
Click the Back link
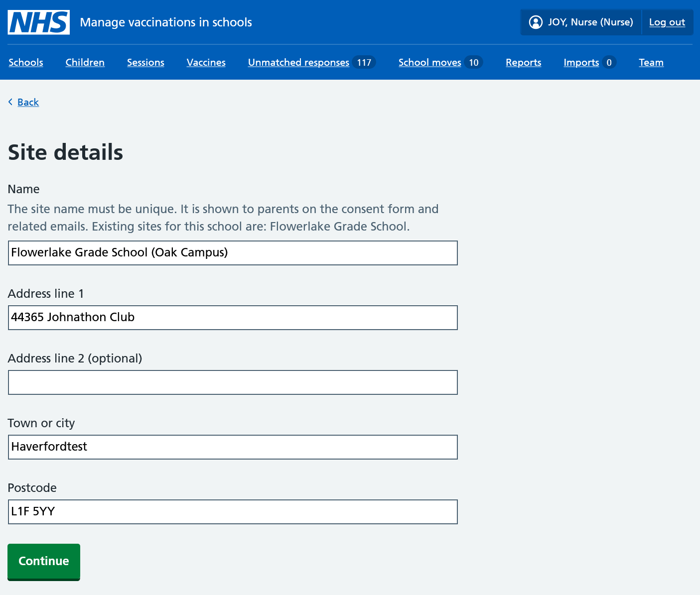tap(28, 102)
